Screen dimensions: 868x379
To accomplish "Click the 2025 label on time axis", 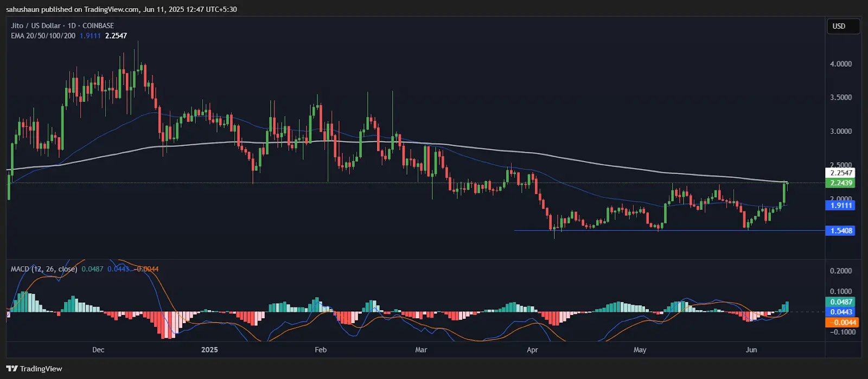I will tap(209, 350).
